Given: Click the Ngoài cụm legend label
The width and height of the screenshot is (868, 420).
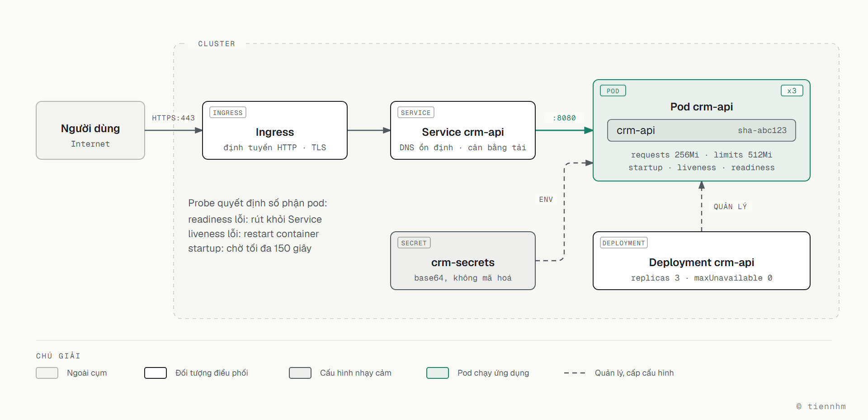Looking at the screenshot, I should pos(87,373).
